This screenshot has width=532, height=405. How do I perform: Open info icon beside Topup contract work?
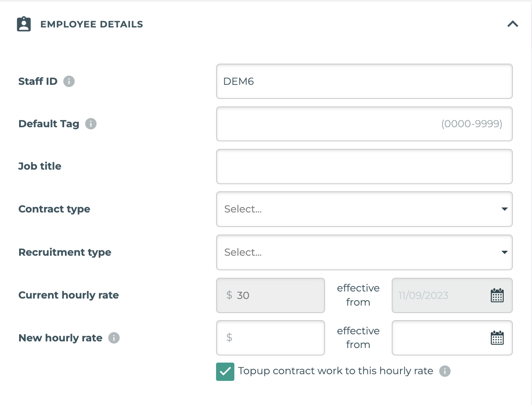click(445, 371)
